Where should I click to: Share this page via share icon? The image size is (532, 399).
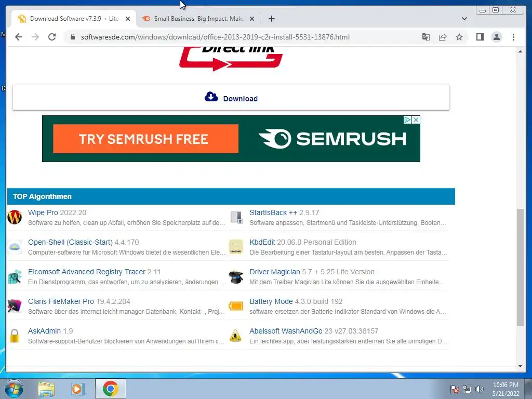443,37
